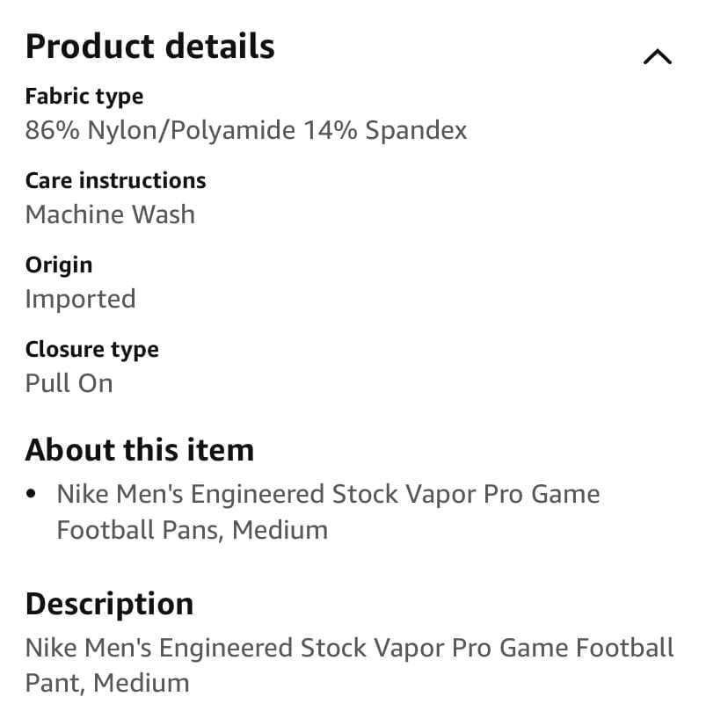728x704 pixels.
Task: Select the Fabric type label
Action: pos(84,97)
